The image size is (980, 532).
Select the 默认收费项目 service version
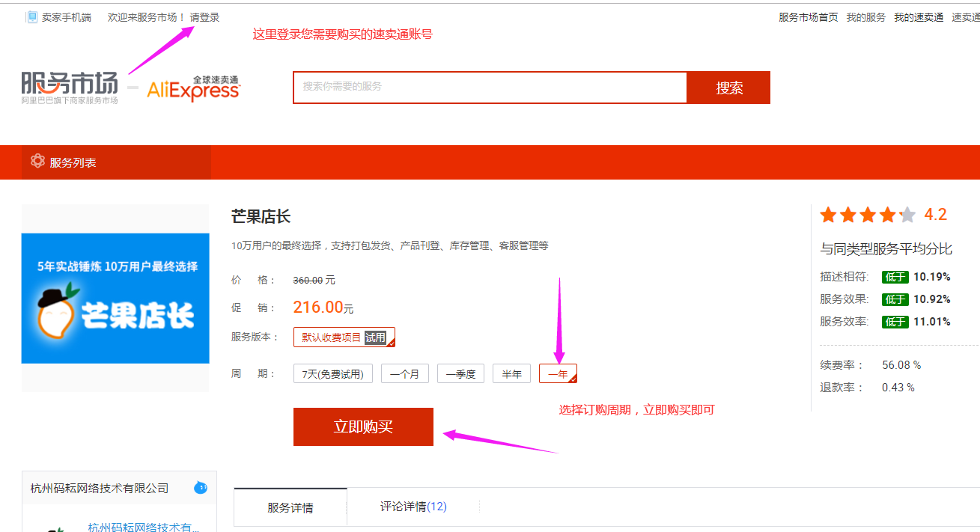coord(344,337)
